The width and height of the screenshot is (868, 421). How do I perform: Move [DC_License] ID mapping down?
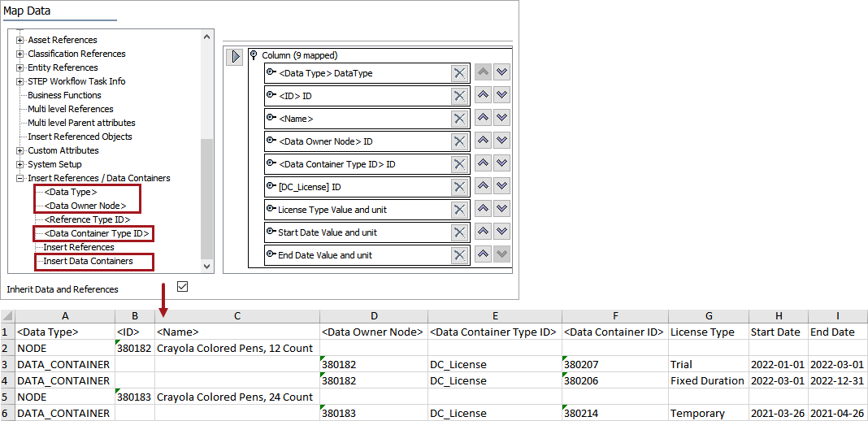coord(501,186)
